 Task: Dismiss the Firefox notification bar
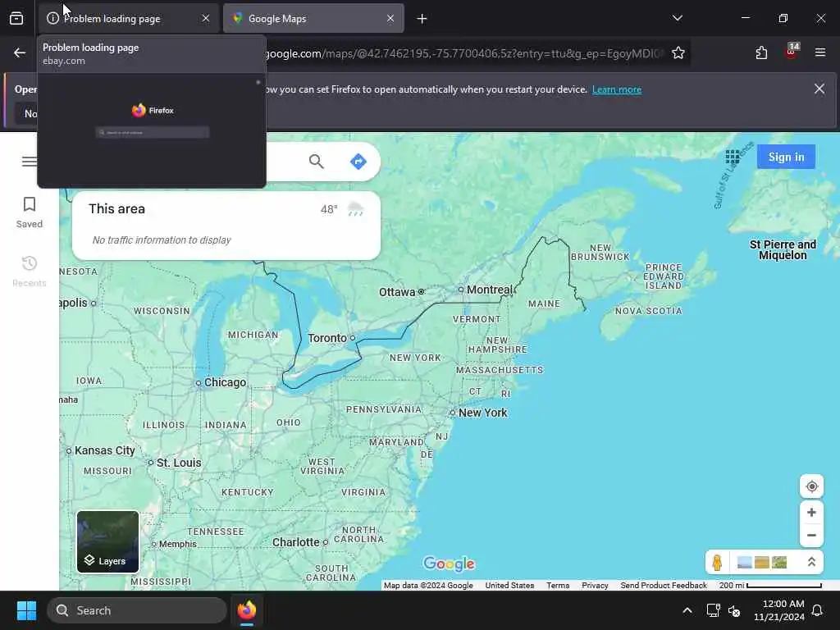[x=819, y=89]
